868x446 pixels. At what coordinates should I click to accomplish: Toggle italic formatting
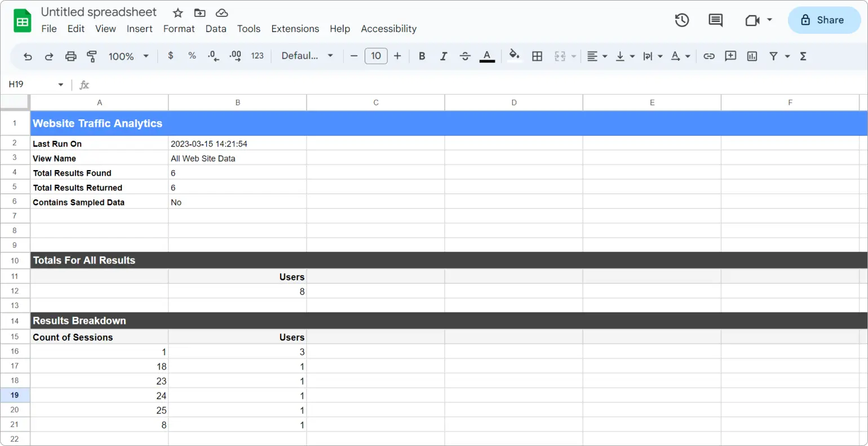(444, 56)
